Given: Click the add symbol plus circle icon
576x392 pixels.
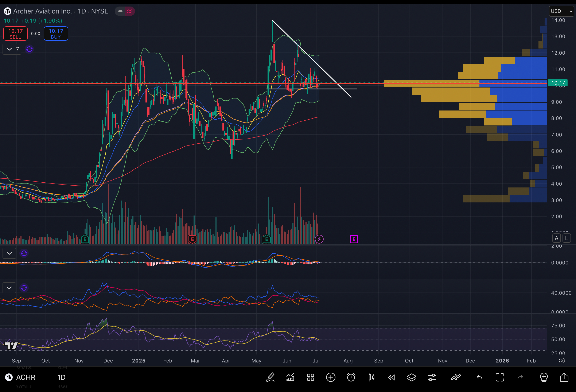Looking at the screenshot, I should [331, 377].
